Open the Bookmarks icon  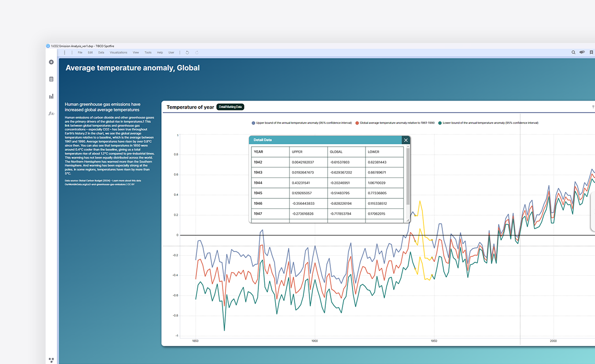click(591, 53)
